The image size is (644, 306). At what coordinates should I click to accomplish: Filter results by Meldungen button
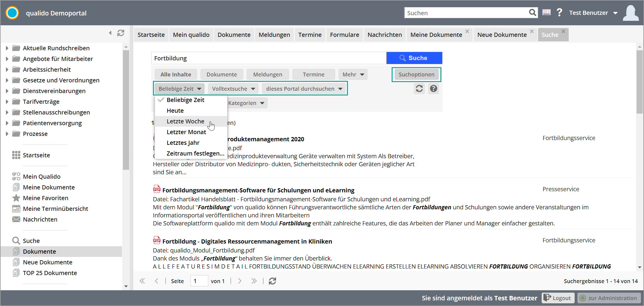268,74
